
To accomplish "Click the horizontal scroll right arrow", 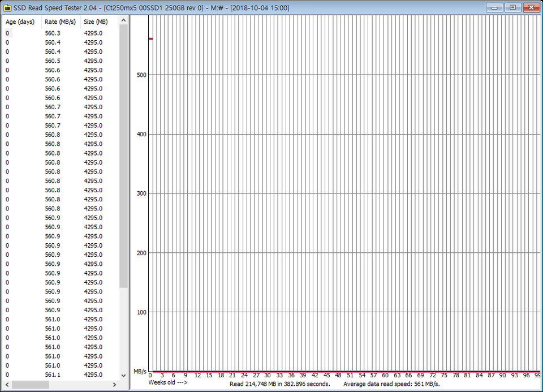I will (114, 385).
